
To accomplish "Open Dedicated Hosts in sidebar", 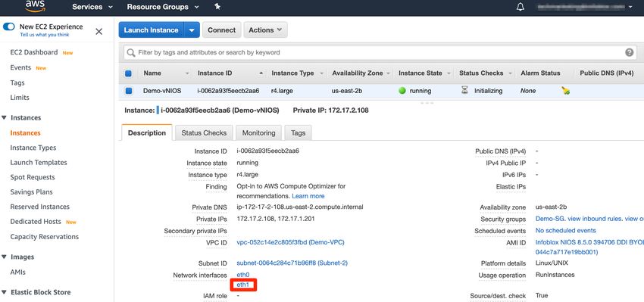I will click(x=36, y=222).
